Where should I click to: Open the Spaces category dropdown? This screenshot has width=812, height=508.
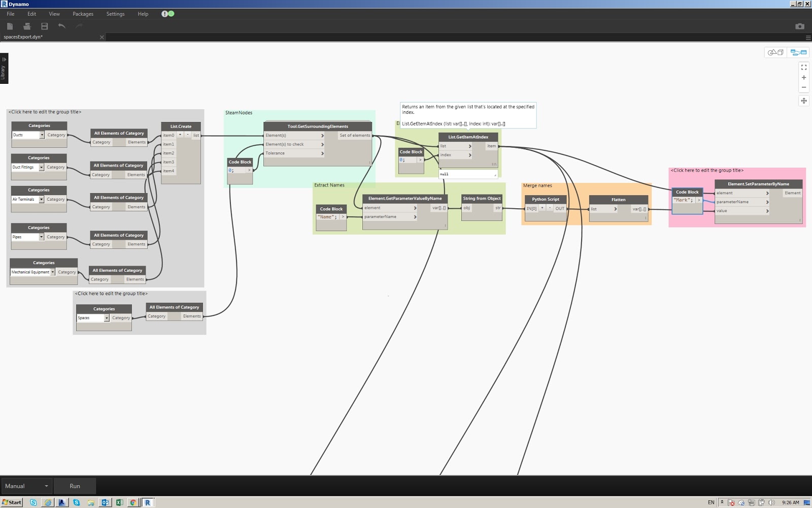107,318
